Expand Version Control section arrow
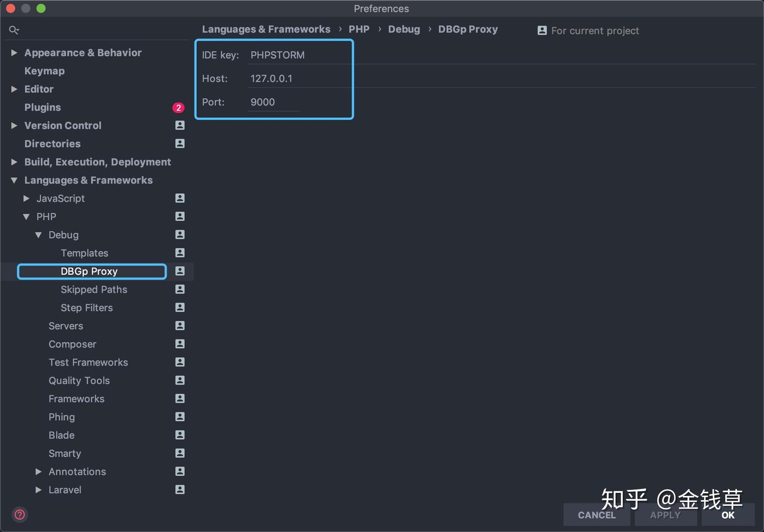764x532 pixels. click(x=14, y=125)
